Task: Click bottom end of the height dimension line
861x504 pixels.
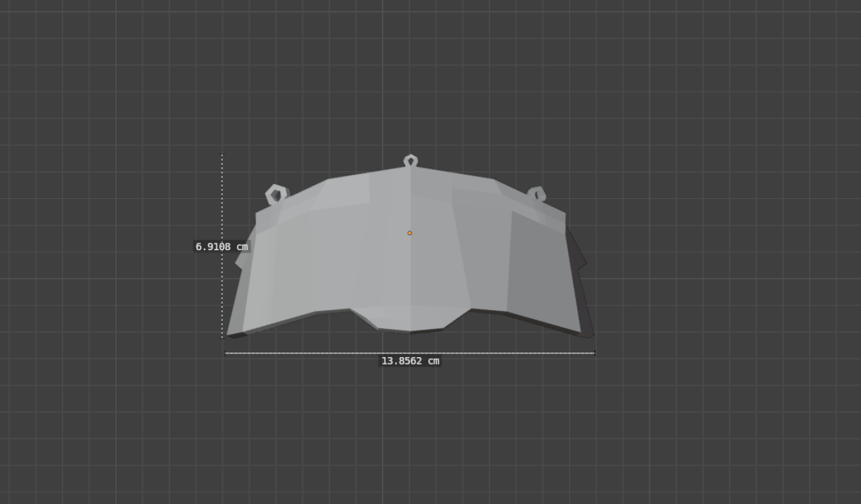Action: (222, 337)
